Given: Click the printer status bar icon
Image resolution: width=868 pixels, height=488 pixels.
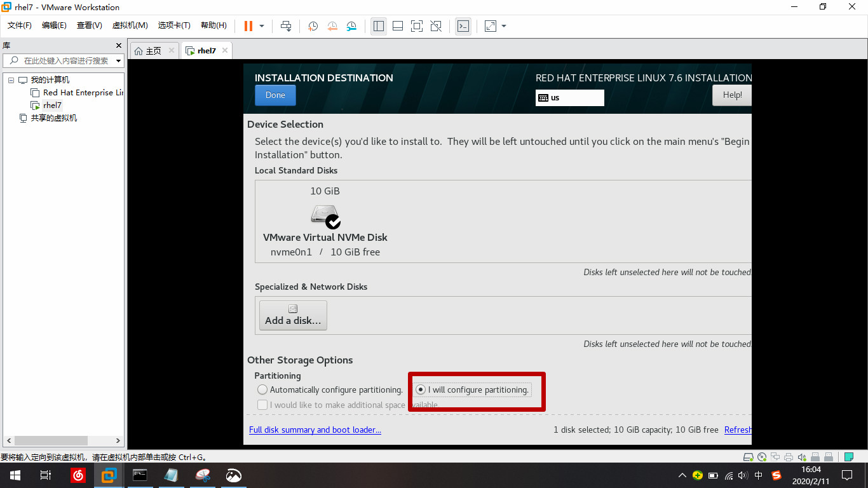Looking at the screenshot, I should tap(789, 457).
